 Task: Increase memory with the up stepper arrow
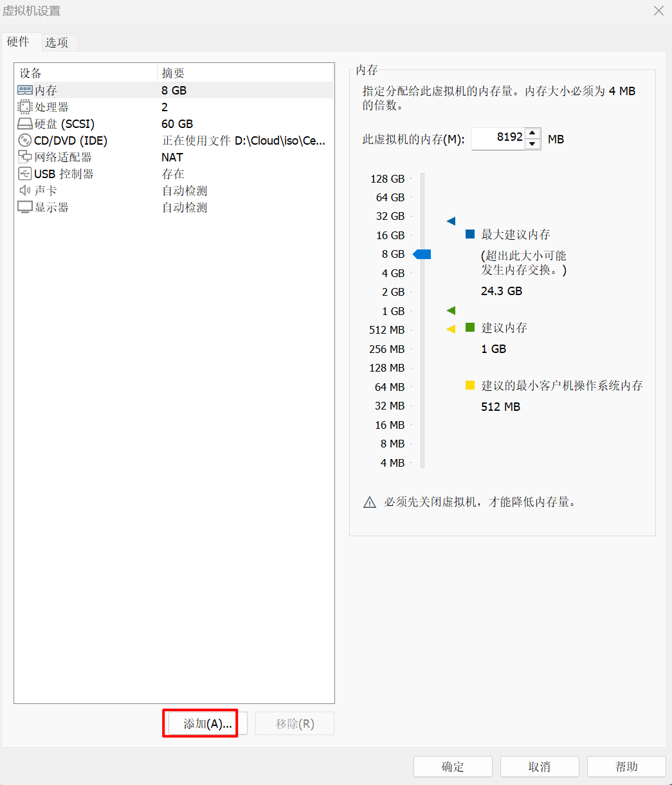[x=532, y=134]
